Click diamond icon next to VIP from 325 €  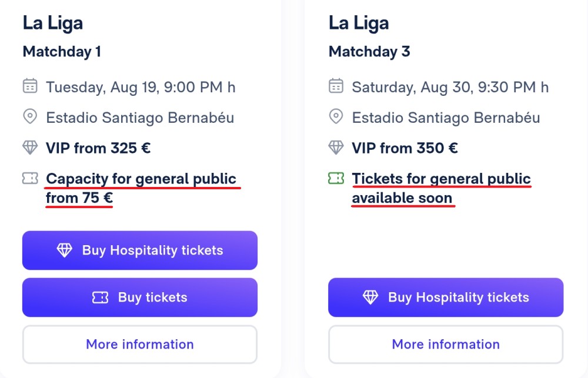30,148
